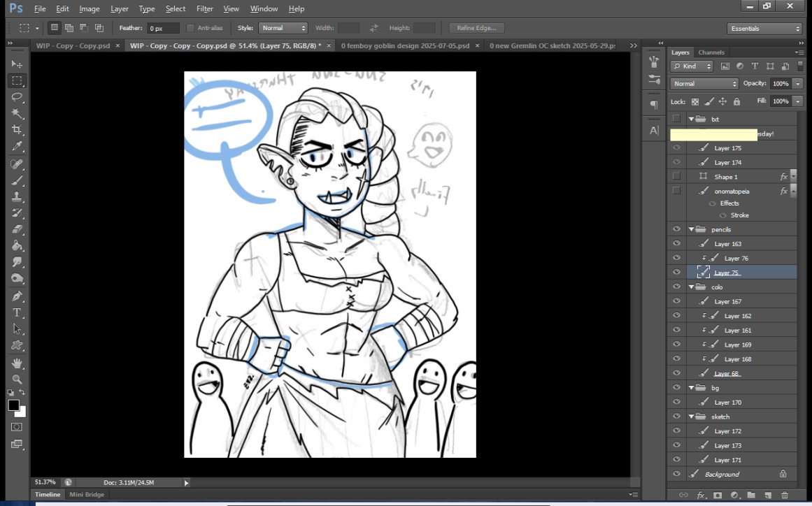
Task: Select the Paint Bucket tool
Action: coord(17,246)
